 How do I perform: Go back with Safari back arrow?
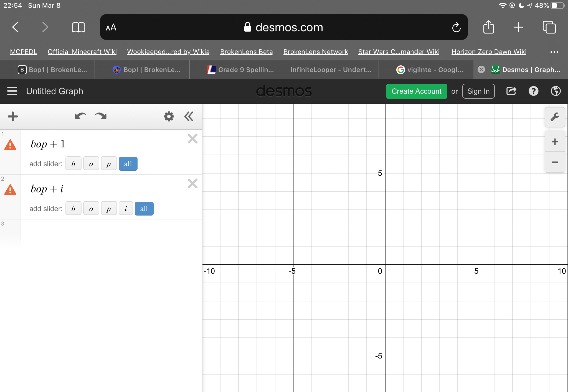(x=16, y=27)
